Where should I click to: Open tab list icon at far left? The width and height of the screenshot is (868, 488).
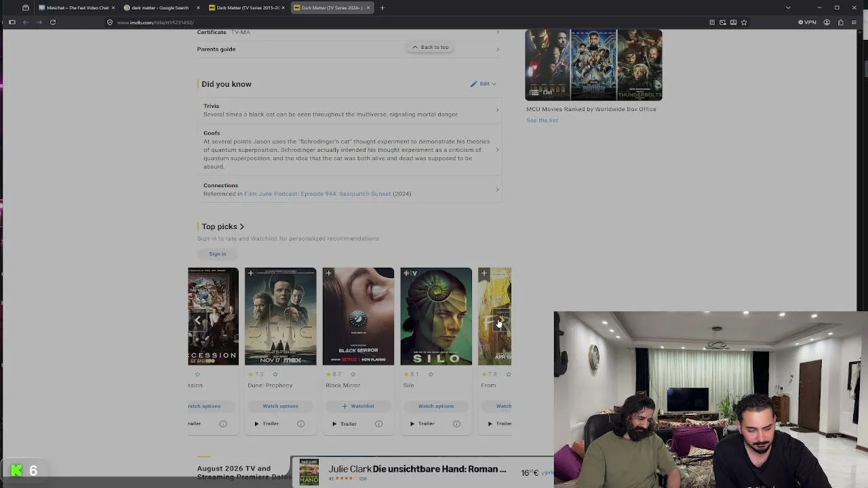pyautogui.click(x=25, y=7)
